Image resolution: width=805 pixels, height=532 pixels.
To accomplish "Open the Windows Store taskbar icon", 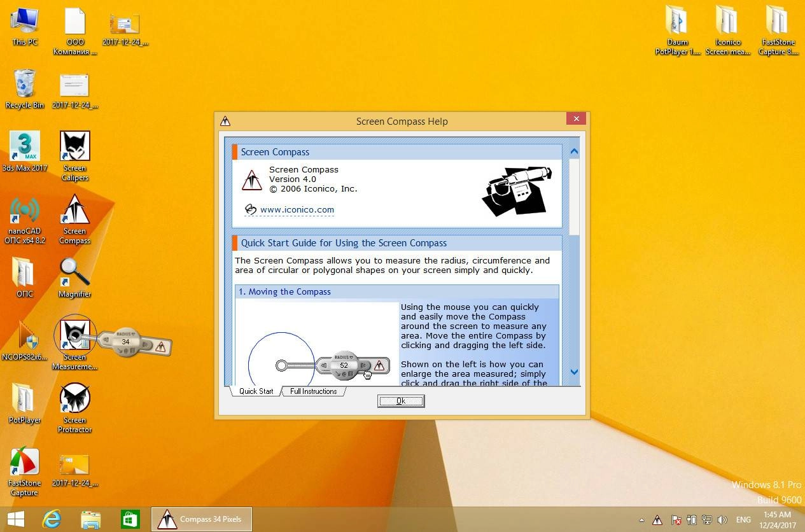I will [130, 519].
